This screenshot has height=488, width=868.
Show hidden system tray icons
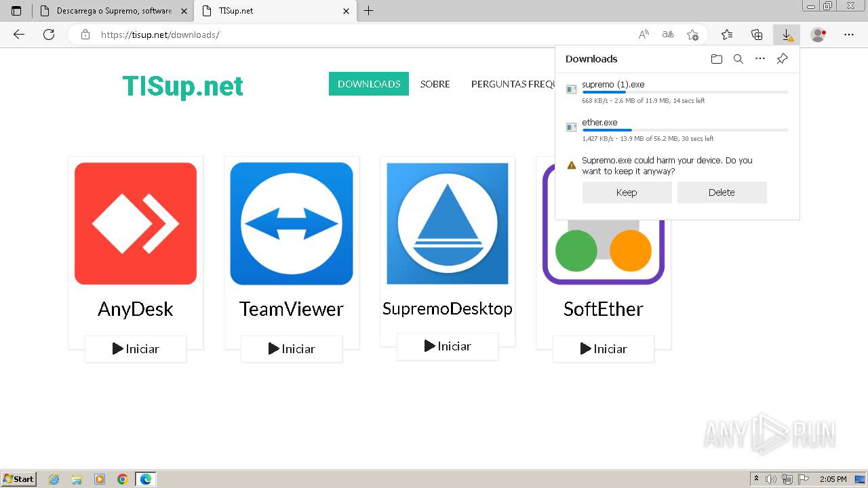756,479
